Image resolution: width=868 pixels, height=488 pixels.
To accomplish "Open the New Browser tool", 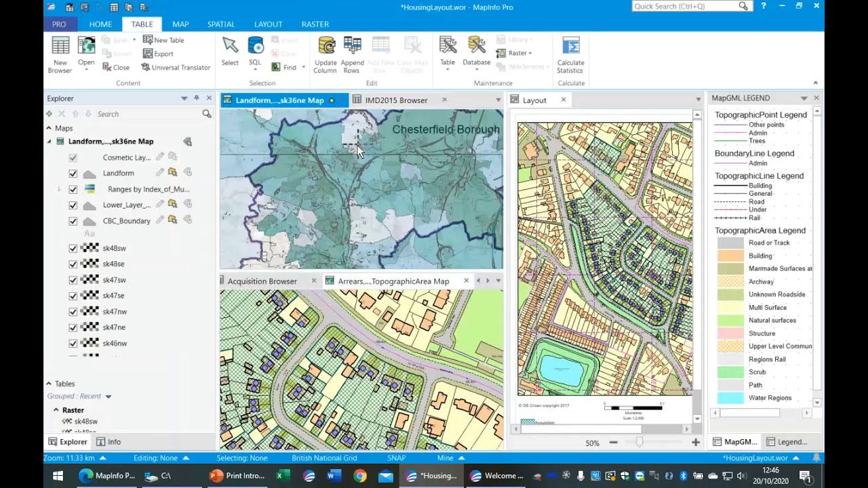I will [60, 55].
